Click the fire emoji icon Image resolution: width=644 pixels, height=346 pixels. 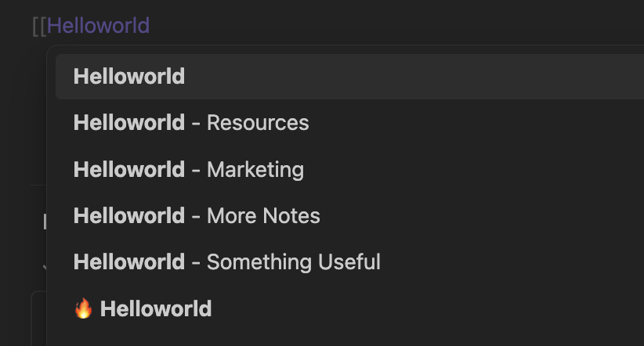[x=83, y=308]
